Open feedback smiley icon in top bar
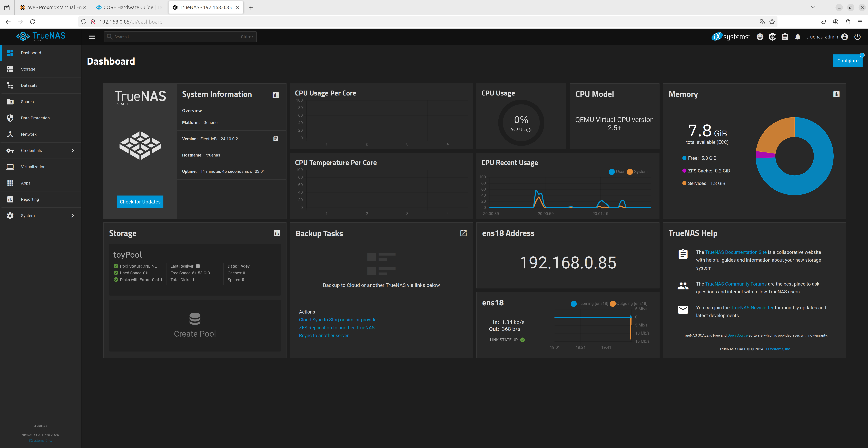Screen dimensions: 868x448 760,37
